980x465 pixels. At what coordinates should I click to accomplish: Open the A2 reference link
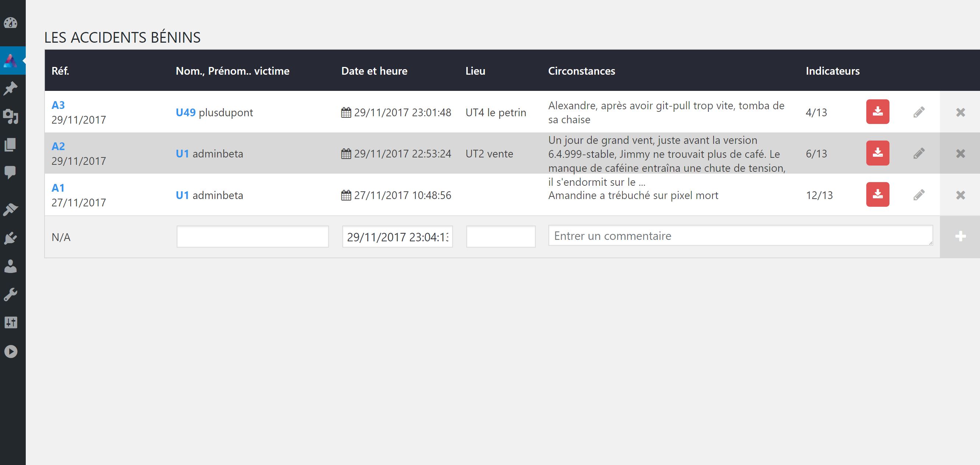point(58,146)
